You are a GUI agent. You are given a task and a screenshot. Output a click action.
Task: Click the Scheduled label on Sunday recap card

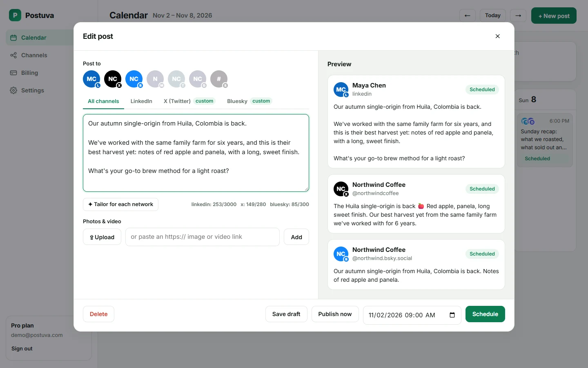coord(537,159)
